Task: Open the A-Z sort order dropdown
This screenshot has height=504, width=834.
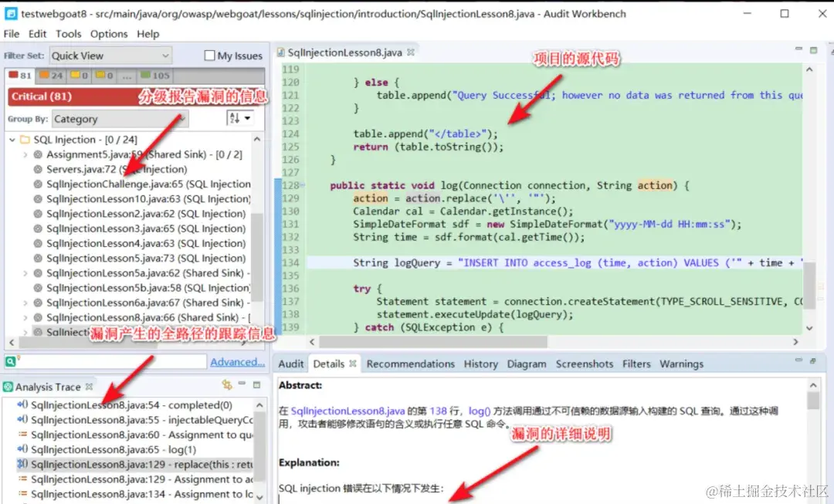Action: click(239, 118)
